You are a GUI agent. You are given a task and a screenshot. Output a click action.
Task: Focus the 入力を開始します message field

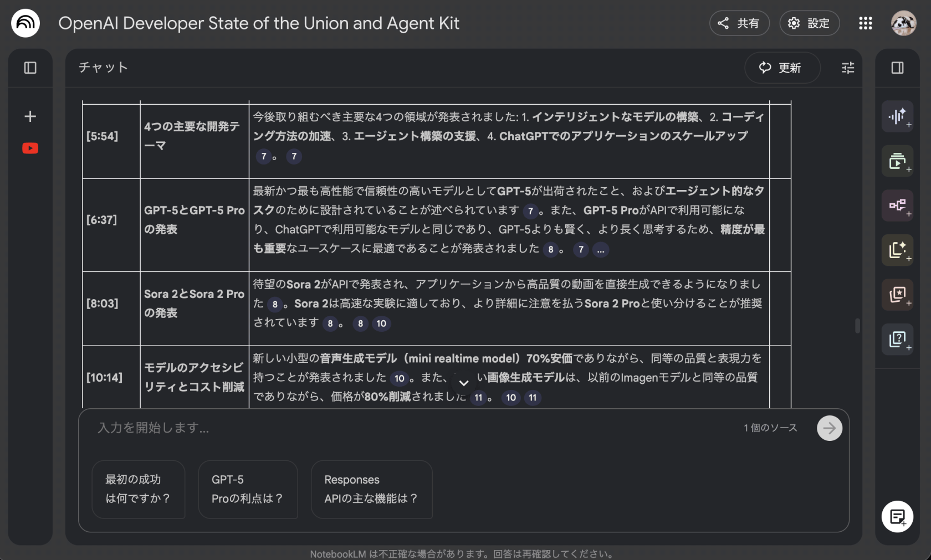click(410, 428)
